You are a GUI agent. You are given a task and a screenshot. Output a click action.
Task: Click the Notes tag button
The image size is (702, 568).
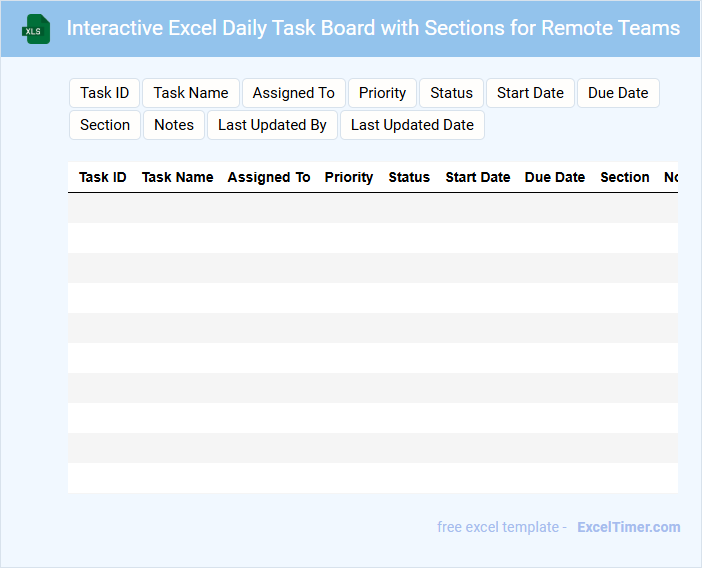174,125
